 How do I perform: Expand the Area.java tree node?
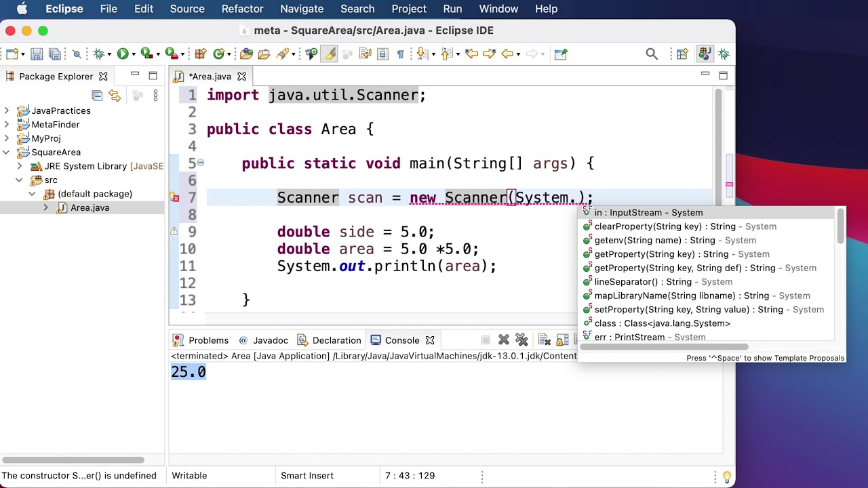pos(45,207)
